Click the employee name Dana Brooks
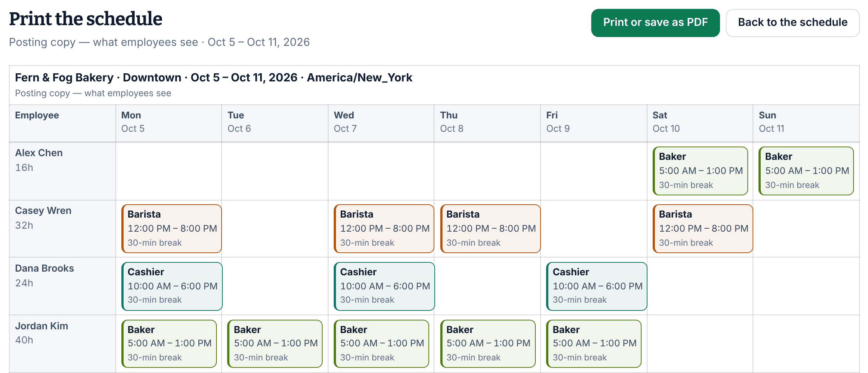The image size is (868, 373). pos(44,268)
